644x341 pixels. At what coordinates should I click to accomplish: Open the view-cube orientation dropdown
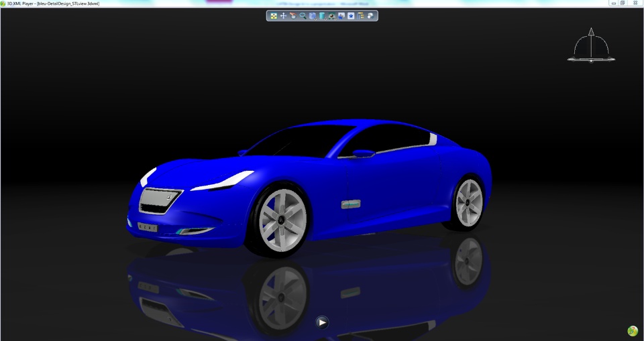[313, 16]
